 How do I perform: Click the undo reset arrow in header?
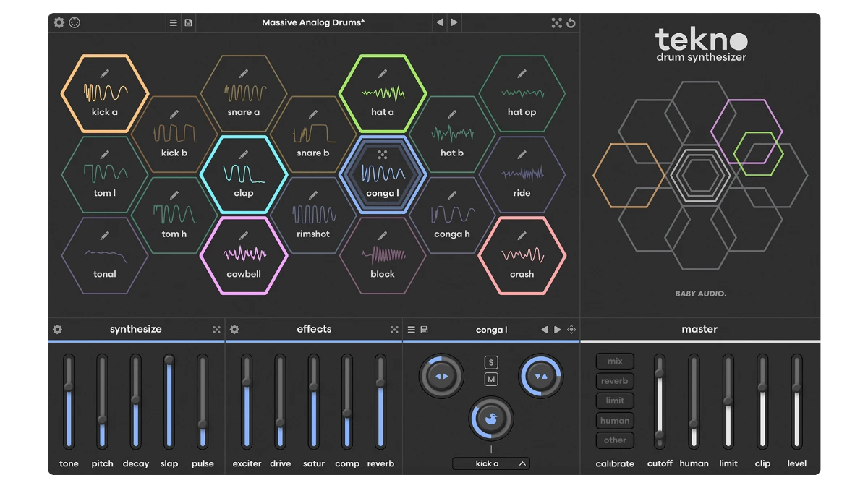coord(571,22)
